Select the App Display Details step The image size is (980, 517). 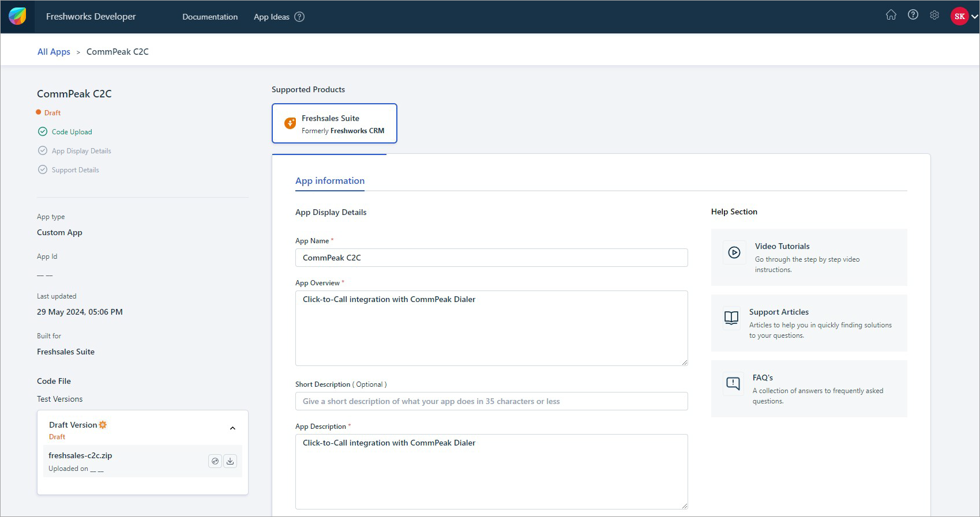81,150
